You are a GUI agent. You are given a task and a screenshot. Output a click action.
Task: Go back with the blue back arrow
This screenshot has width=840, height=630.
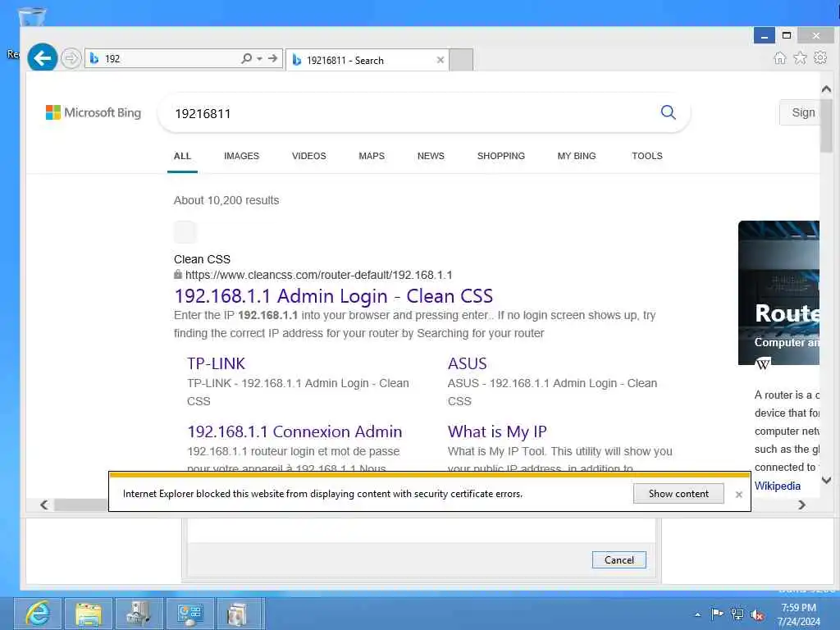point(43,58)
